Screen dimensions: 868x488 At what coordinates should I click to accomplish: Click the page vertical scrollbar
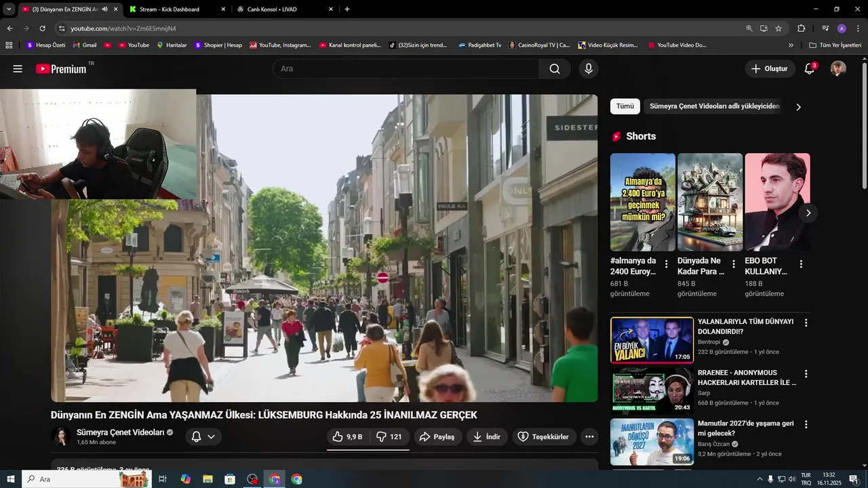[864, 125]
